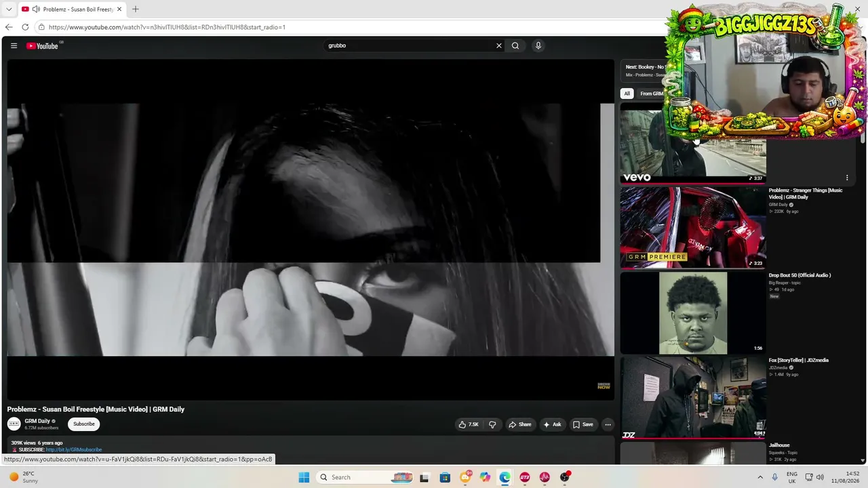Submit the YouTube search with magnifier button
The height and width of the screenshot is (488, 868).
tap(515, 46)
